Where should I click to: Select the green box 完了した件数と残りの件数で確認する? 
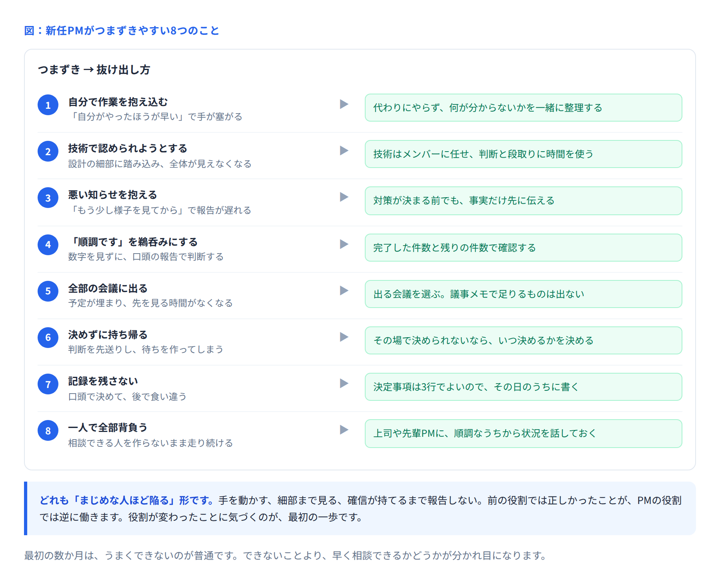pos(523,248)
